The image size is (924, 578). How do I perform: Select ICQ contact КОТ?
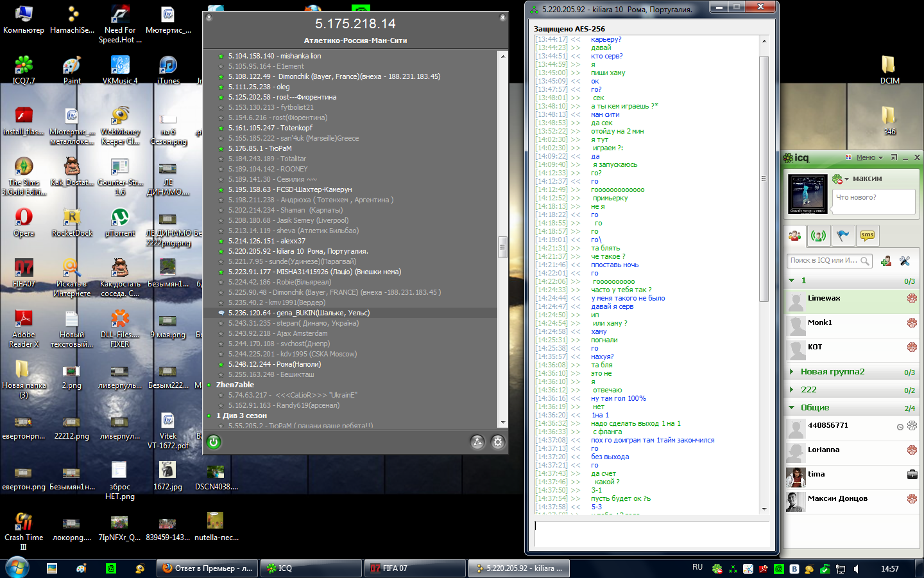click(853, 350)
